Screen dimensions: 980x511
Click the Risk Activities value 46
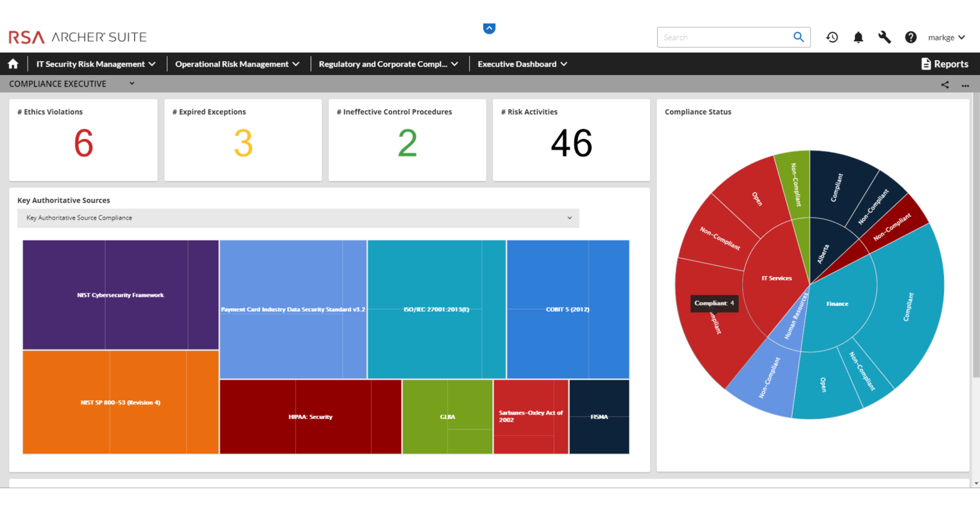click(x=571, y=143)
